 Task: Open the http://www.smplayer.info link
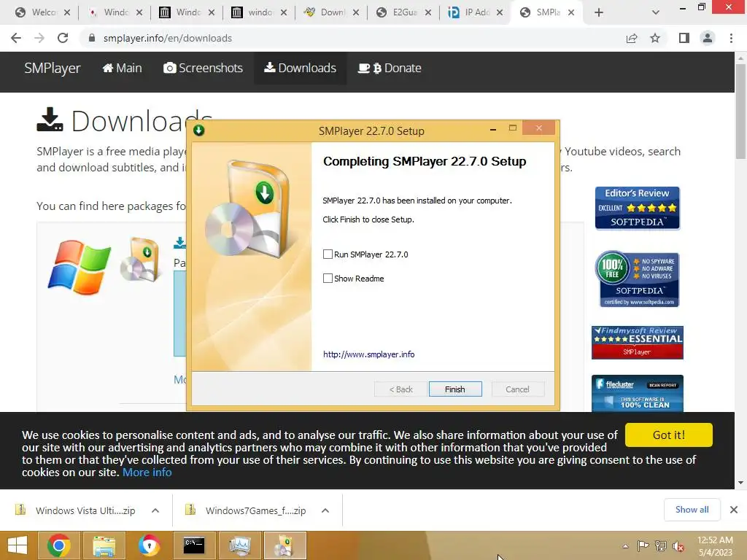tap(368, 354)
